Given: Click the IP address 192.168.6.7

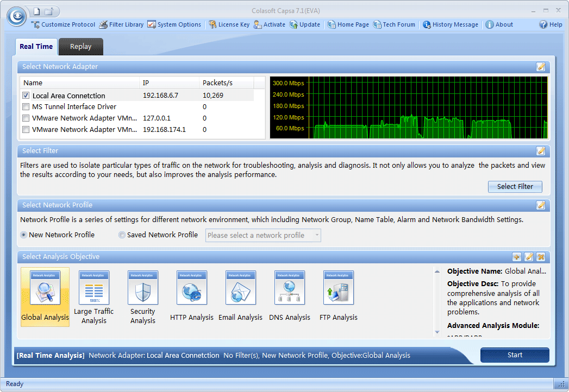Looking at the screenshot, I should [160, 96].
